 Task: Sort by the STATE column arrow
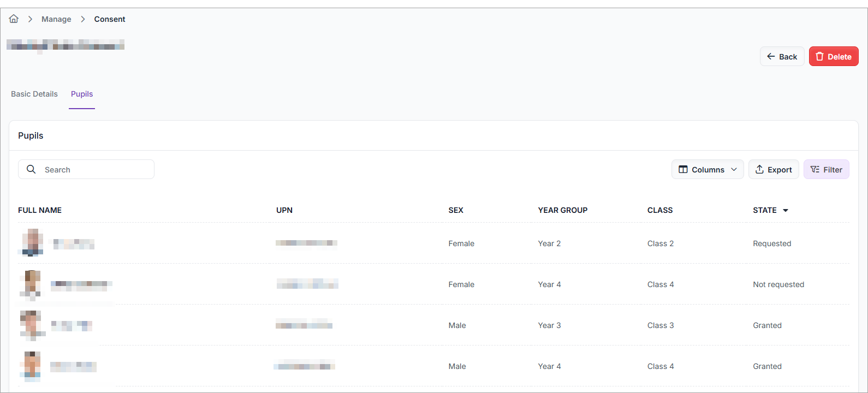pos(786,211)
